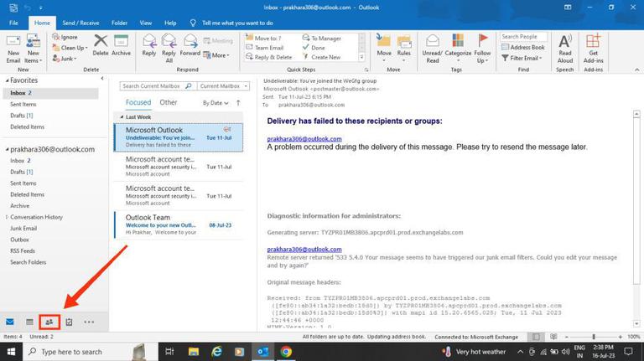Toggle sort order arrow in message list
This screenshot has height=361, width=644.
click(x=238, y=103)
